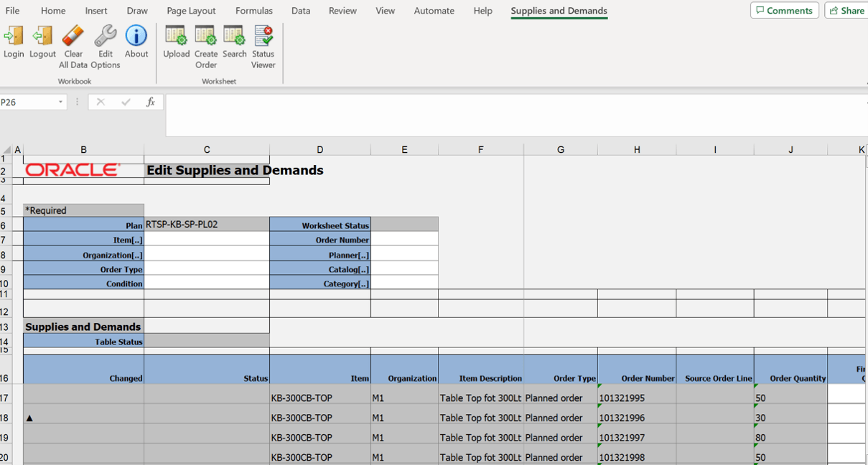Click the order quantity 80 cell
Screen dimensions: 868x465
790,435
